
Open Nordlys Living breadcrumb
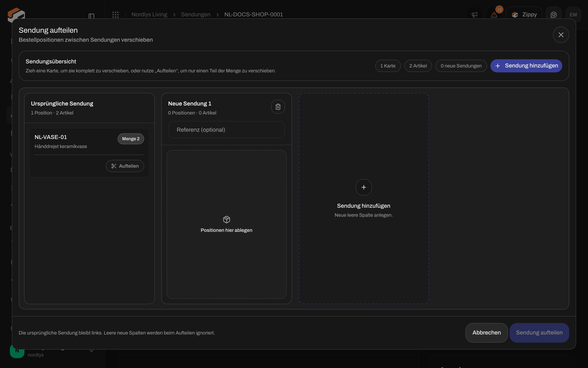point(149,14)
